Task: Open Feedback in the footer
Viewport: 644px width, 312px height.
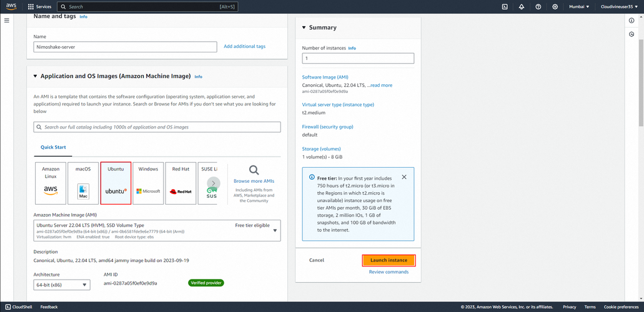Action: click(x=49, y=307)
